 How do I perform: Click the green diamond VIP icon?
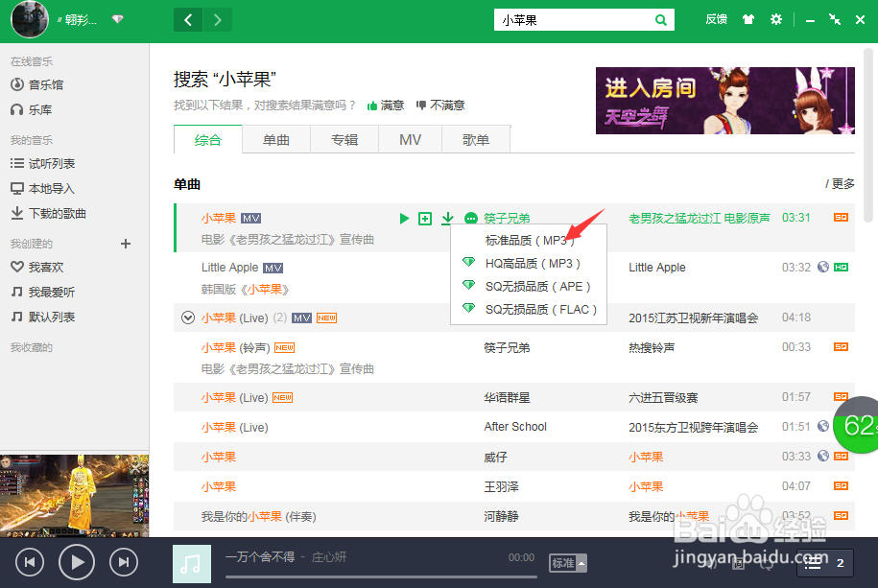coord(118,19)
